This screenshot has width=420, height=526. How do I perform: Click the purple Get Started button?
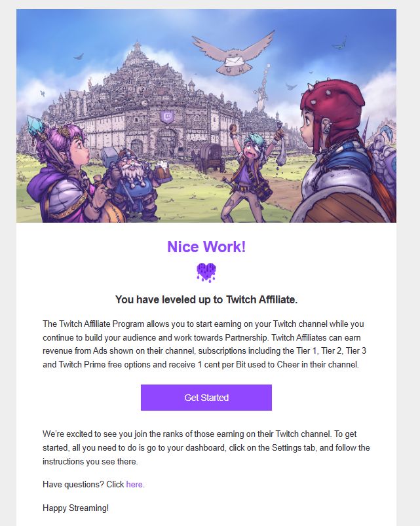(206, 398)
